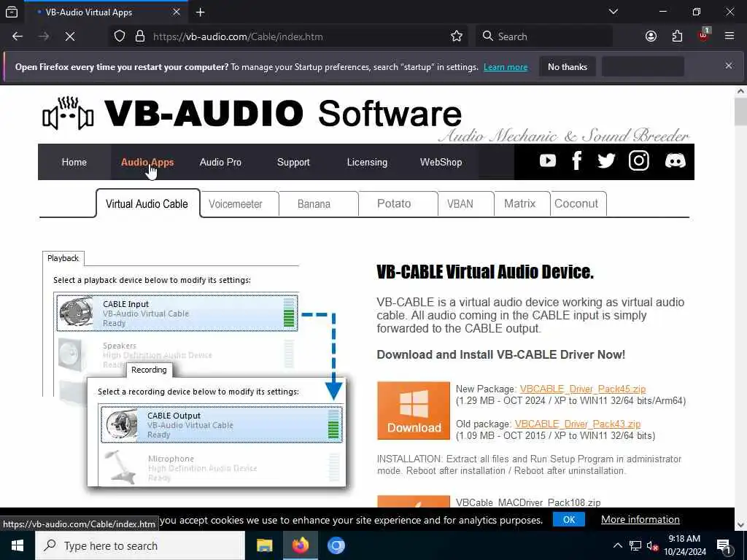Click Learn more in the startup bar

click(506, 67)
